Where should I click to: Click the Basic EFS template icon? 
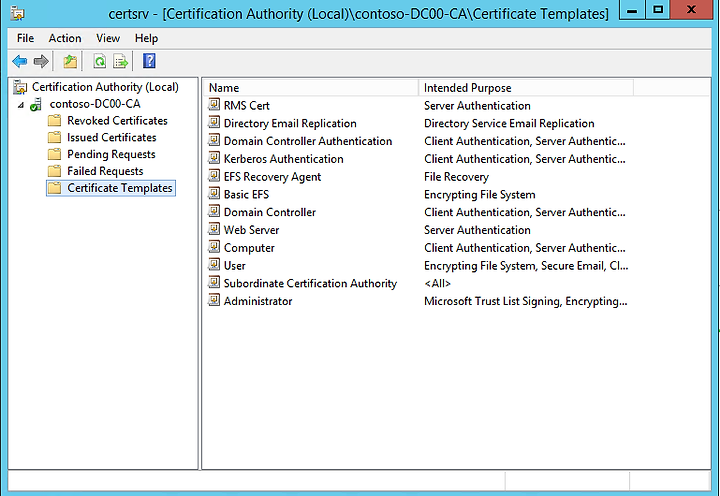[x=214, y=194]
